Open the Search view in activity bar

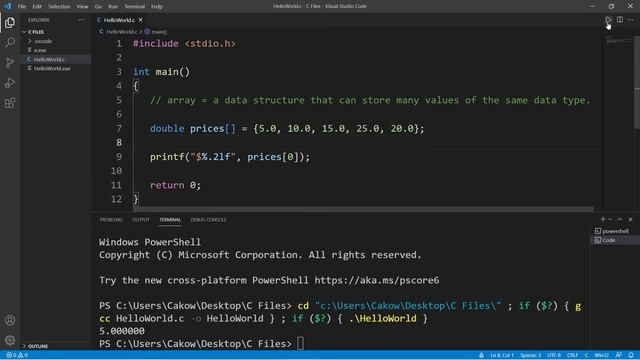(10, 42)
